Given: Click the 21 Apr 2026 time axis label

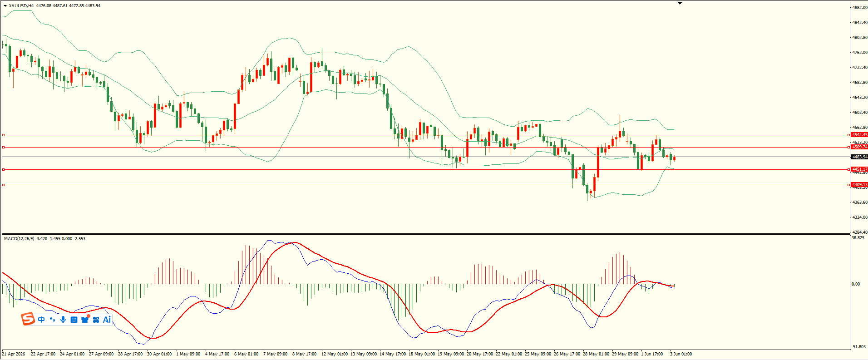Looking at the screenshot, I should [x=14, y=354].
